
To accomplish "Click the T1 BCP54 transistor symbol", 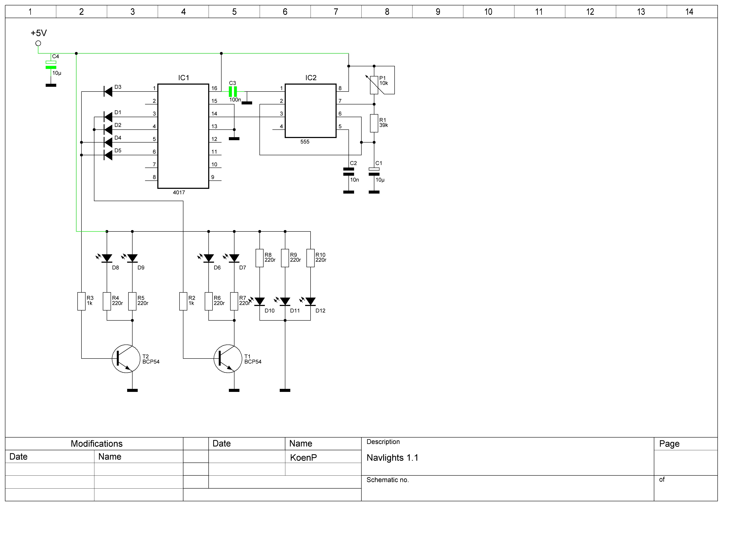I will click(x=228, y=359).
